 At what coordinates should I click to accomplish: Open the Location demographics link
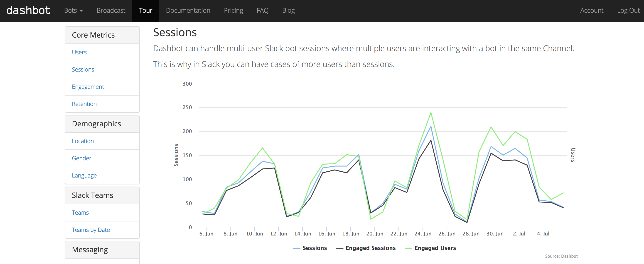(x=83, y=141)
